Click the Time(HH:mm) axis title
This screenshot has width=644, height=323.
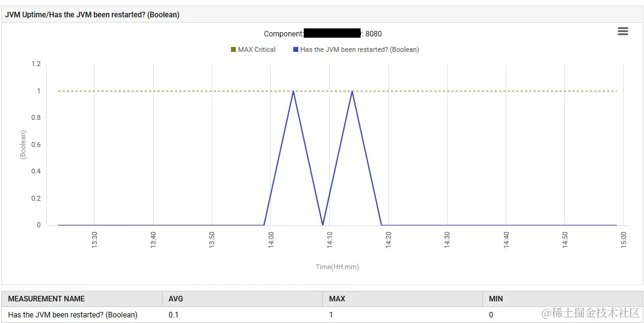point(337,267)
